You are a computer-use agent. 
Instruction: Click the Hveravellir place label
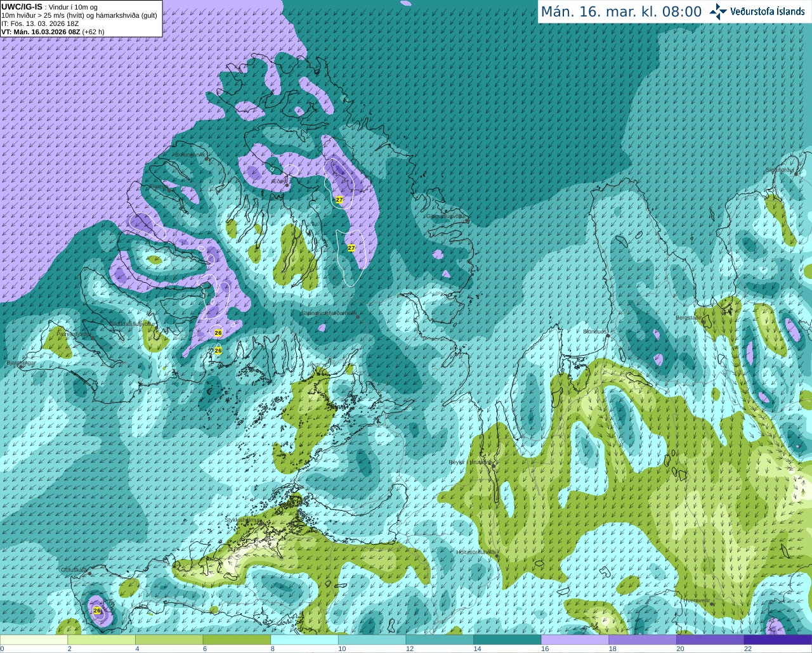point(697,600)
